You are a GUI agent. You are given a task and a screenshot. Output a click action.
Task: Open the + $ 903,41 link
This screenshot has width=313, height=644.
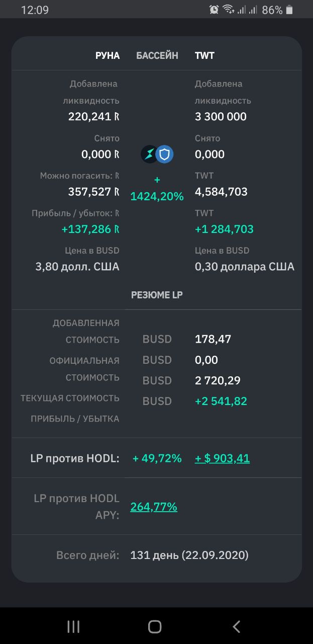[222, 458]
